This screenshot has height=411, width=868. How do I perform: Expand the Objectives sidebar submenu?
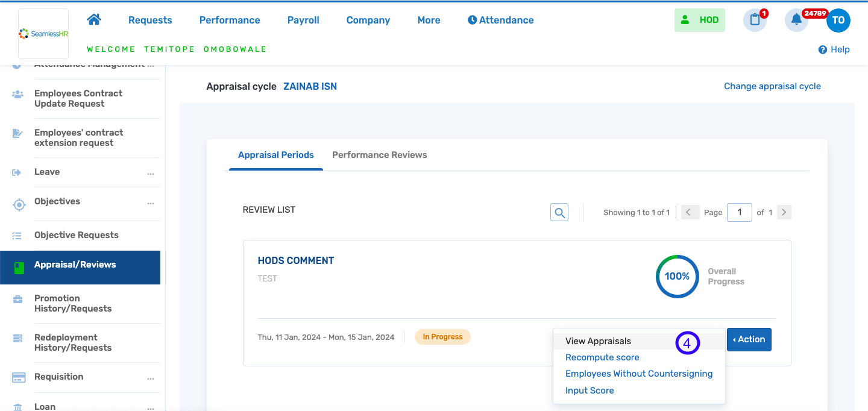tap(151, 204)
